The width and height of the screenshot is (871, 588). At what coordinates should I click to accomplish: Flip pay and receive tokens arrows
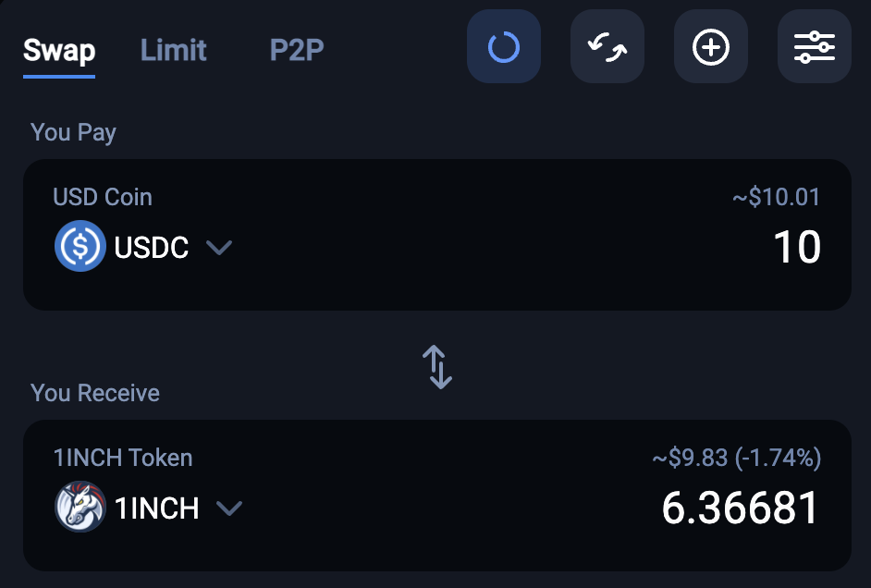coord(436,366)
